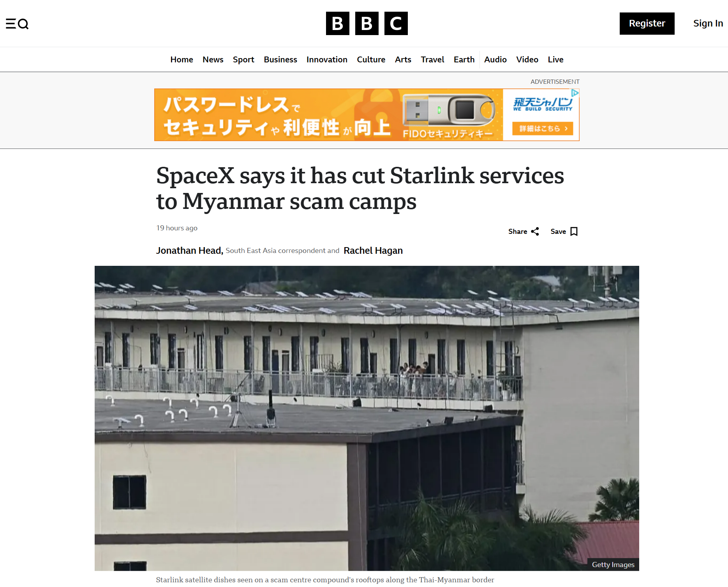Select the Audio nav link
728x587 pixels.
(495, 60)
